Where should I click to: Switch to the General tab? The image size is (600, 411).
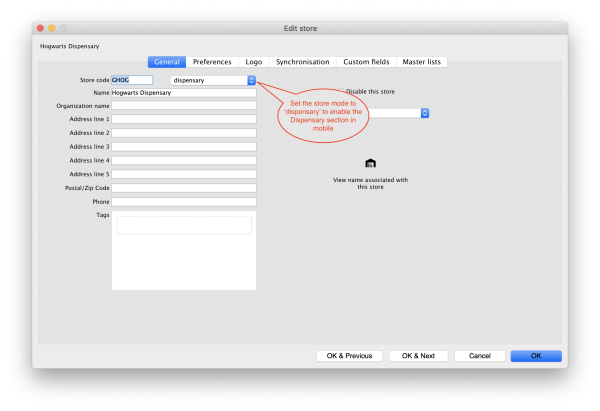(x=167, y=62)
